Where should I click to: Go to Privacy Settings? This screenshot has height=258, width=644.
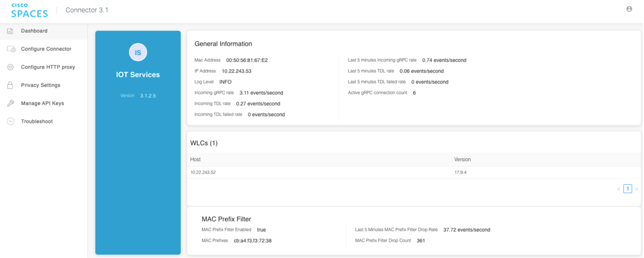click(40, 85)
